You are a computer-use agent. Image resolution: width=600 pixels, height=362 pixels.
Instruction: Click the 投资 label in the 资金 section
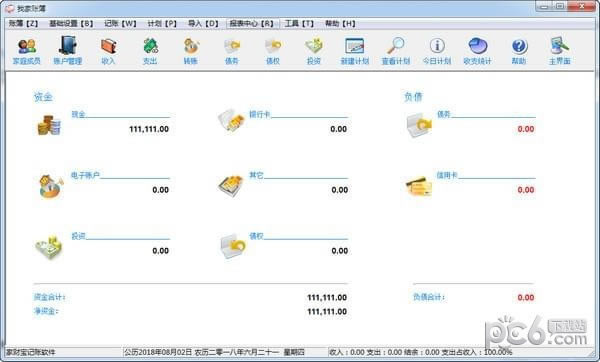(78, 236)
